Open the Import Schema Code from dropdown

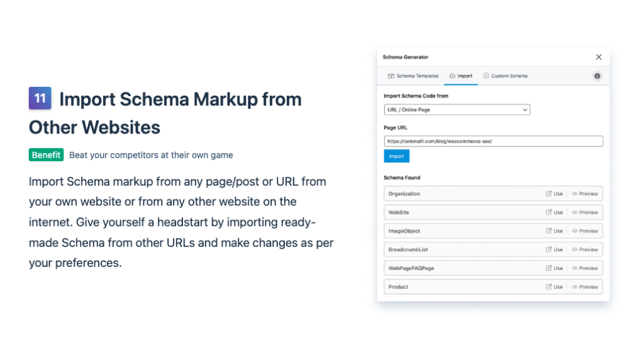click(x=457, y=110)
